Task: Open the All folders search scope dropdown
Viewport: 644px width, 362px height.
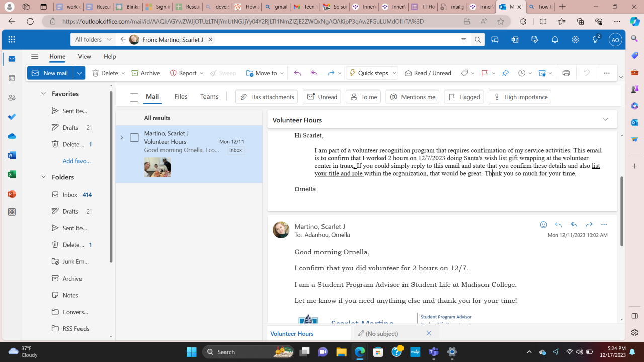Action: pyautogui.click(x=94, y=39)
